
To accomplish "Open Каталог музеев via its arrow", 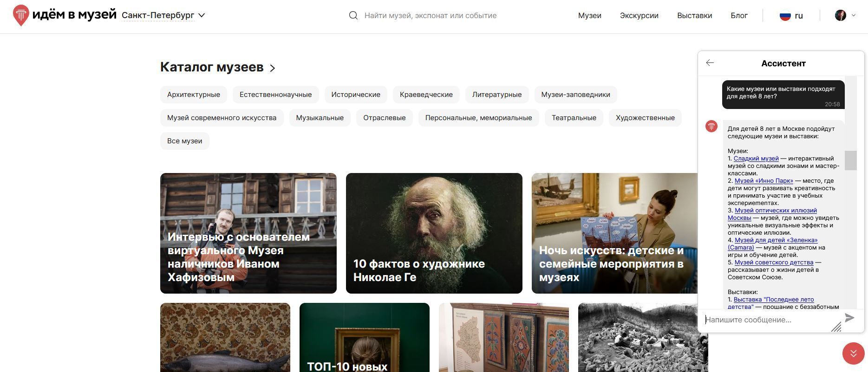I will click(273, 68).
